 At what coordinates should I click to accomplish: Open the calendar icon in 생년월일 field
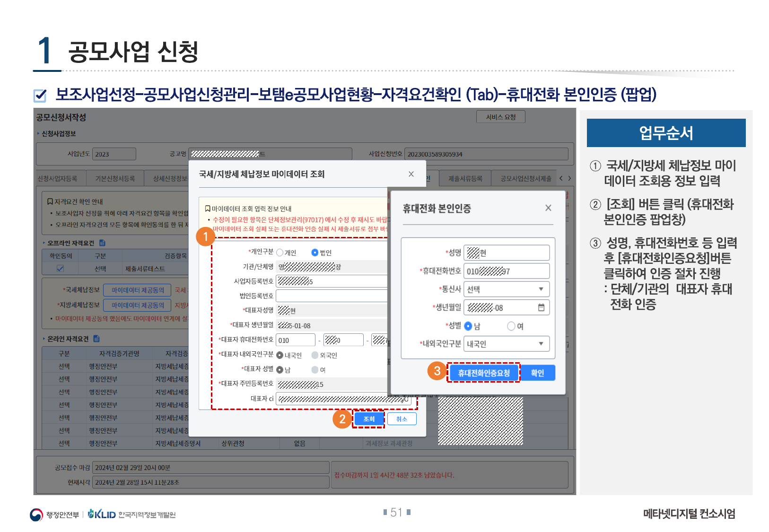click(x=541, y=308)
